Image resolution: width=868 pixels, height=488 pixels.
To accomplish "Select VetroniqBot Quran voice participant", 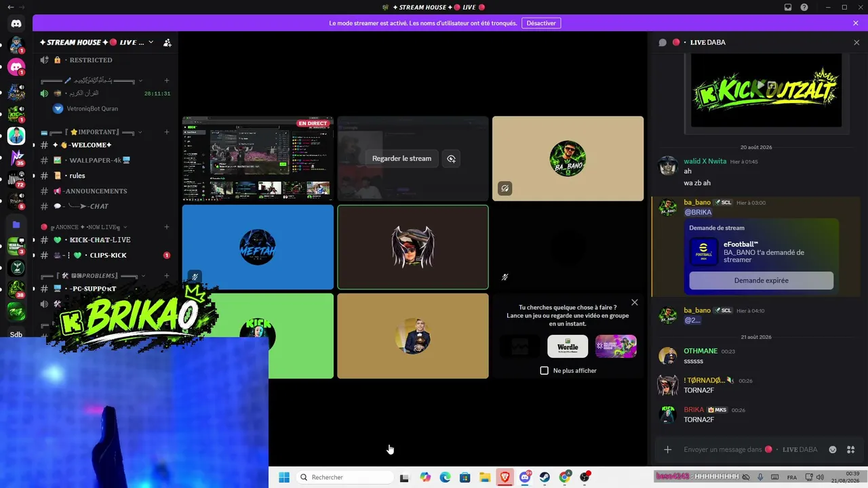I will [x=85, y=108].
